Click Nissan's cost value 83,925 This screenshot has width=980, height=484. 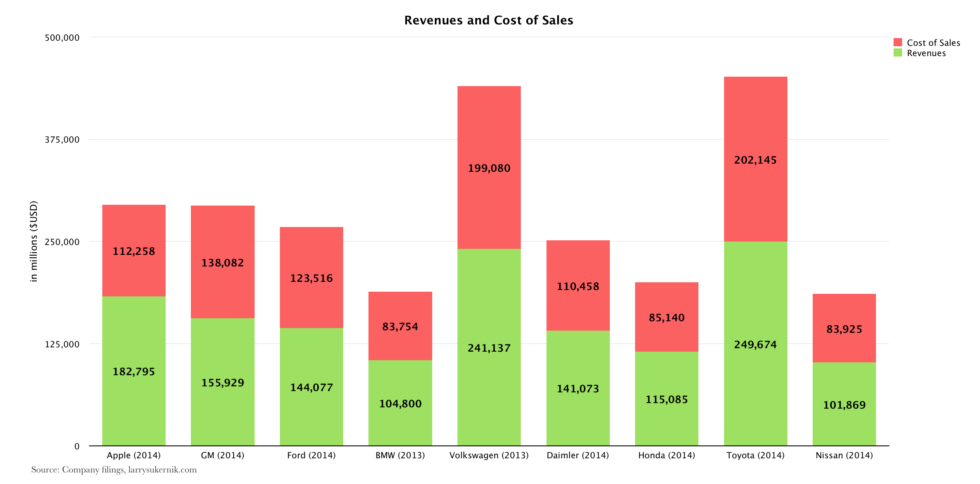coord(844,329)
